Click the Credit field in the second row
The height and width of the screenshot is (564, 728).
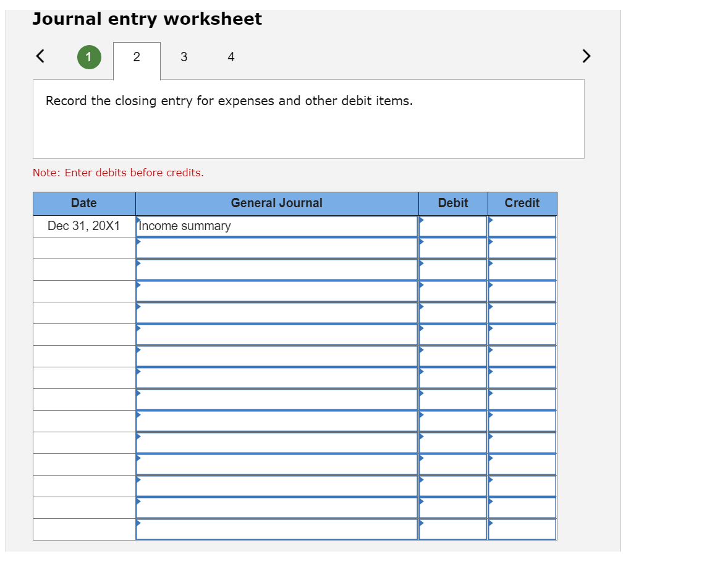click(x=522, y=247)
